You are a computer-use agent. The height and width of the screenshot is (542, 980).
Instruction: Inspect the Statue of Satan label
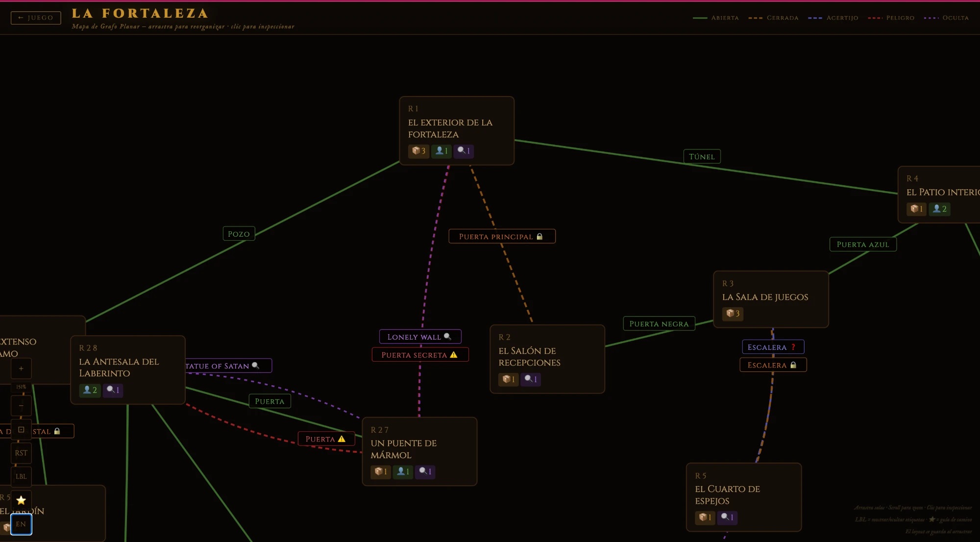pos(228,366)
